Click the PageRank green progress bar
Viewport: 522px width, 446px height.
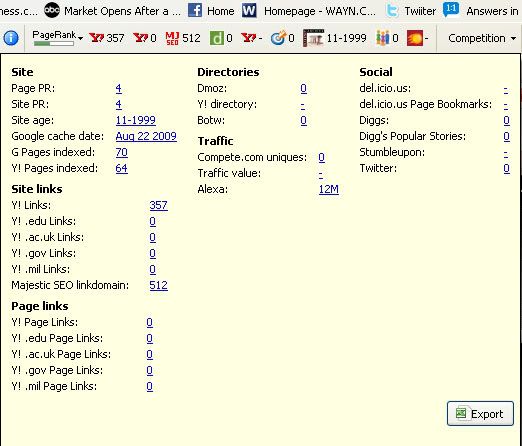pyautogui.click(x=54, y=44)
